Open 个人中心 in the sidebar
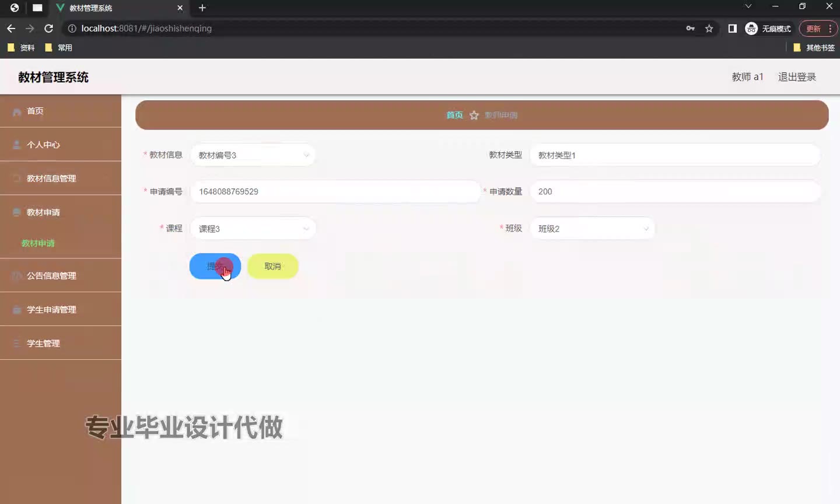The image size is (840, 504). [61, 145]
